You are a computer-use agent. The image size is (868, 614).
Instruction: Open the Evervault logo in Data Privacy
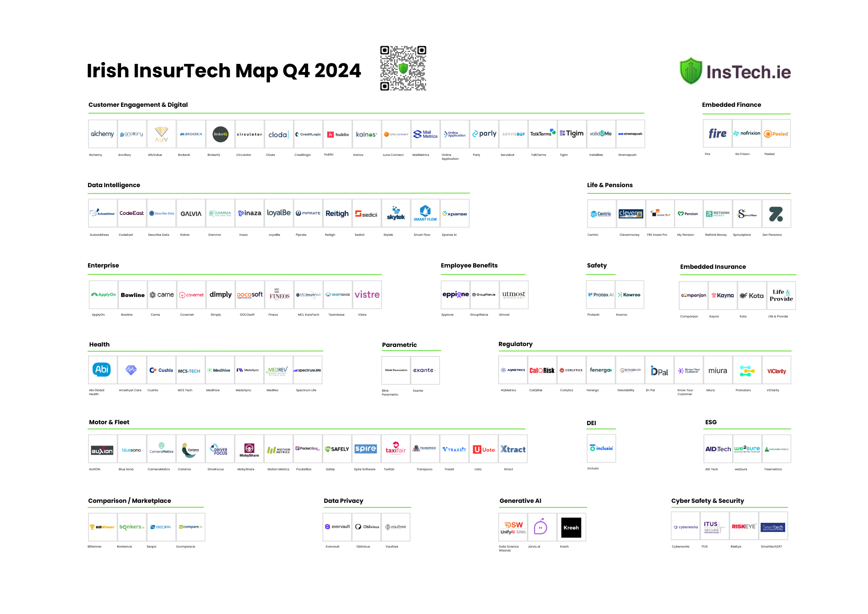(x=337, y=526)
